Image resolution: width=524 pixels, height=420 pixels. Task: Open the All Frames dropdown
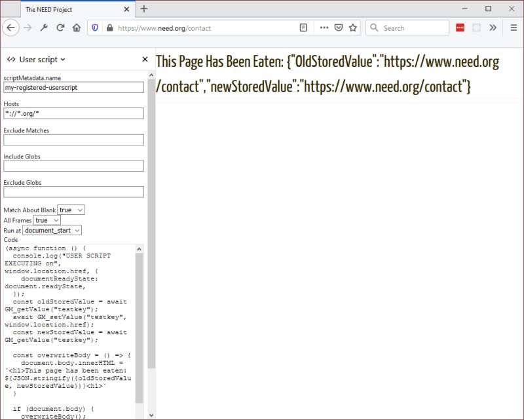46,220
